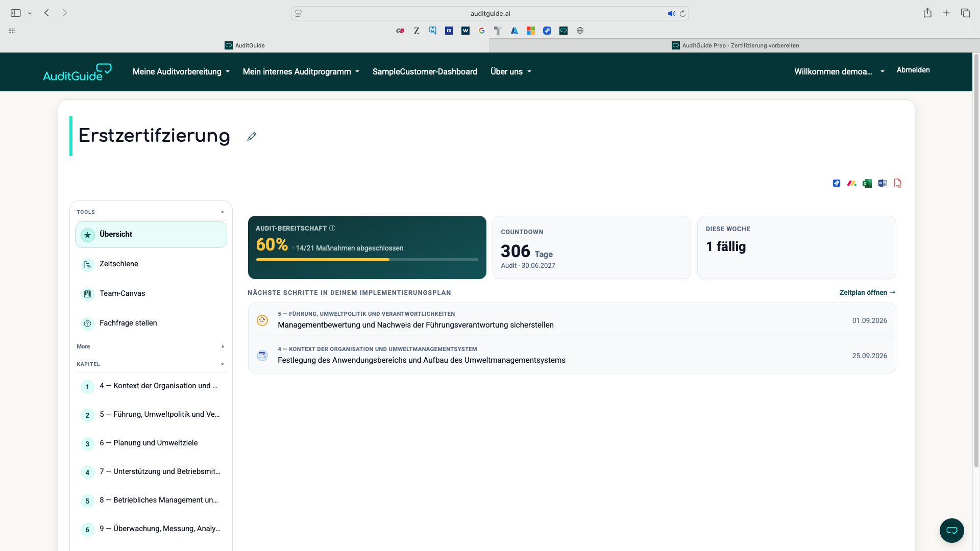980x551 pixels.
Task: Click Zeitplan öffnen link
Action: [867, 293]
